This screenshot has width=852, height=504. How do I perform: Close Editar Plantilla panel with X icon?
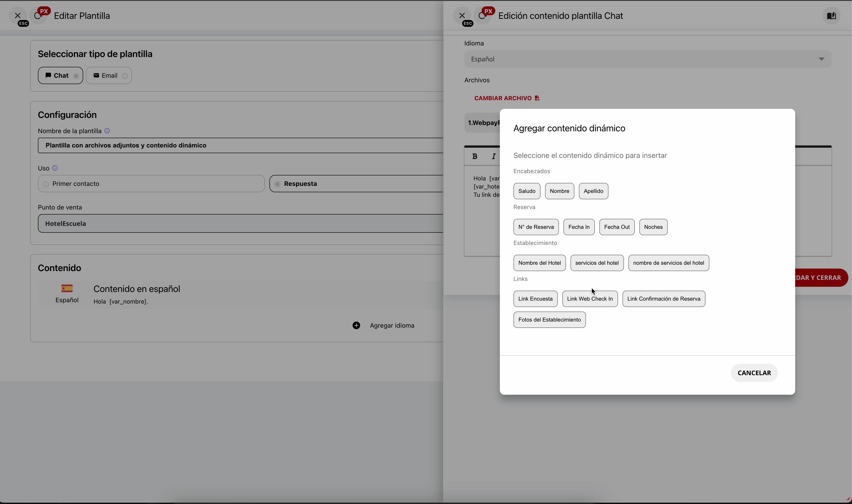tap(18, 16)
